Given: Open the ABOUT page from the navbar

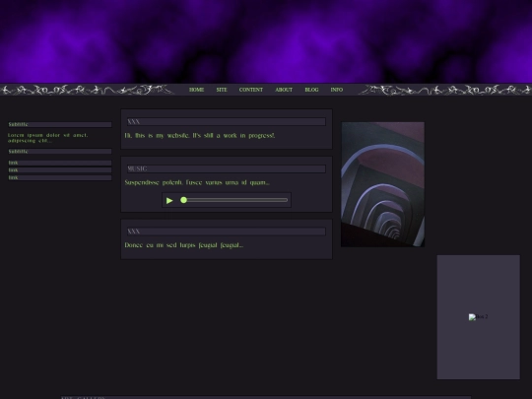Looking at the screenshot, I should tap(284, 90).
